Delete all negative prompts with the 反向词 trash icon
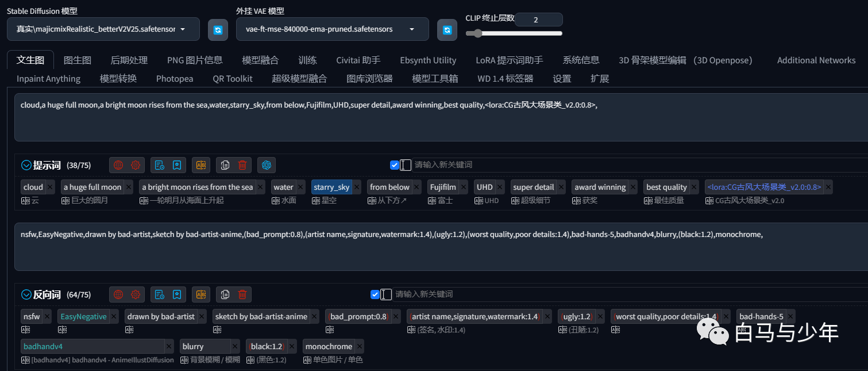 click(242, 294)
